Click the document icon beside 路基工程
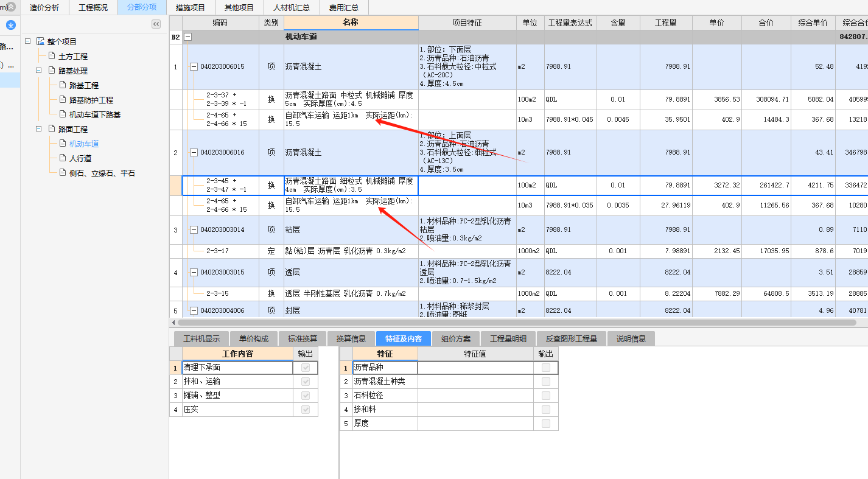Image resolution: width=868 pixels, height=479 pixels. point(63,85)
